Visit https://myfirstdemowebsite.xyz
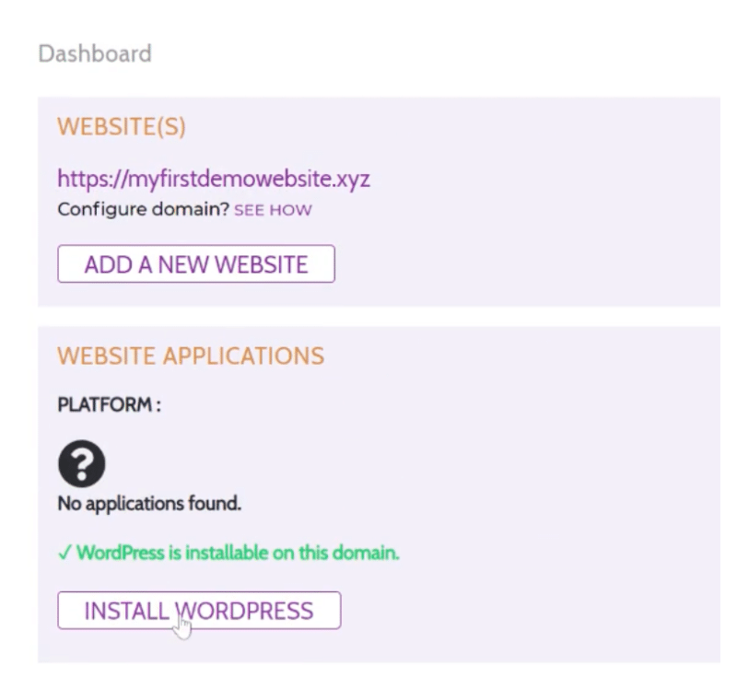 (214, 179)
